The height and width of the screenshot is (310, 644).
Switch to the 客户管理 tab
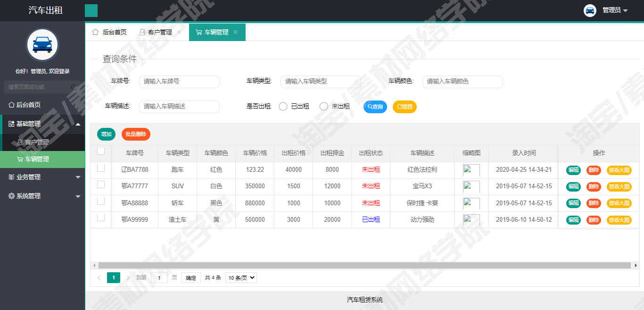click(160, 32)
